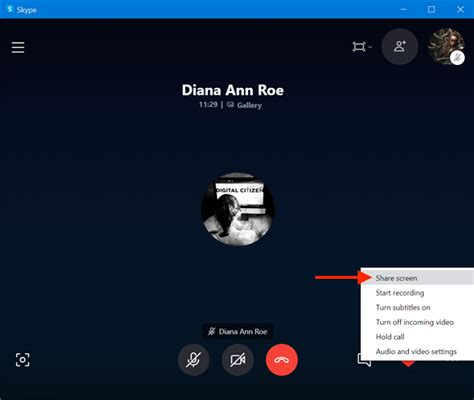The height and width of the screenshot is (400, 474).
Task: Unmute the microphone button
Action: [194, 360]
